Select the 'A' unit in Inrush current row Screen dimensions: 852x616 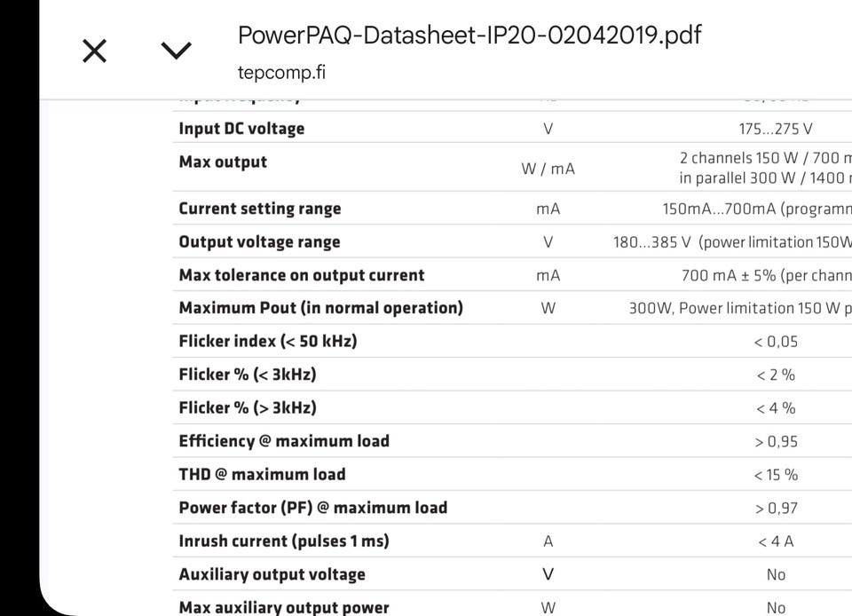548,541
